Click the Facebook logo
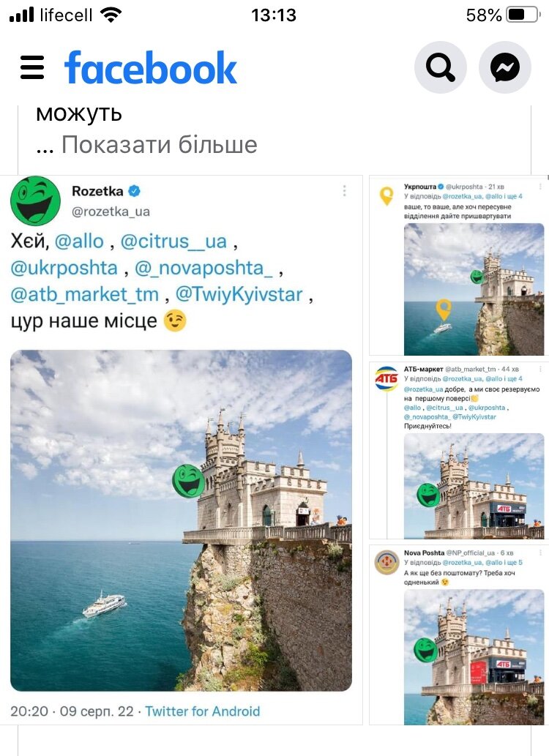The image size is (549, 756). click(x=151, y=67)
